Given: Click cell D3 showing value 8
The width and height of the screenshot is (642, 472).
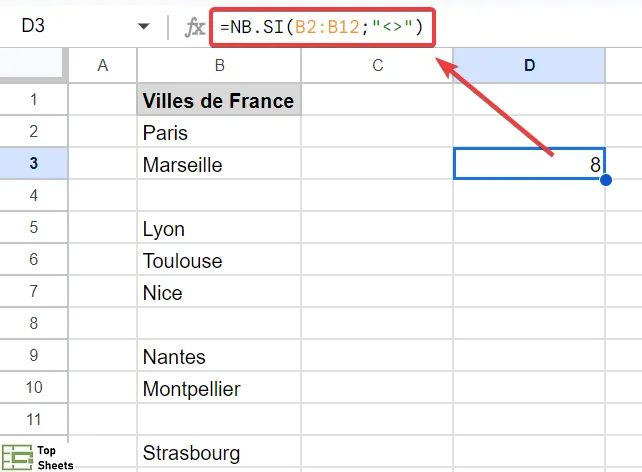Looking at the screenshot, I should [x=529, y=164].
